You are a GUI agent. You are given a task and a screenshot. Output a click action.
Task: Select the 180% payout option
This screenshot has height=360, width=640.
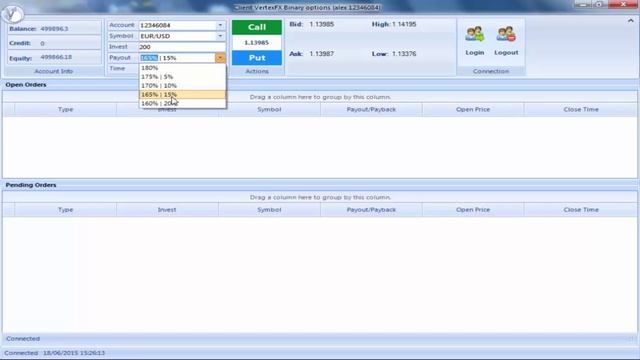pyautogui.click(x=182, y=68)
